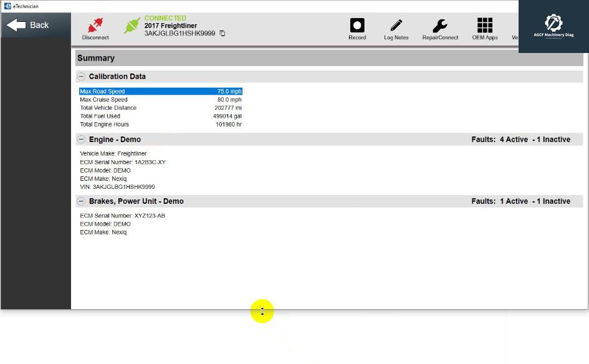Select the Record icon in the toolbar
The image size is (589, 364).
tap(357, 25)
